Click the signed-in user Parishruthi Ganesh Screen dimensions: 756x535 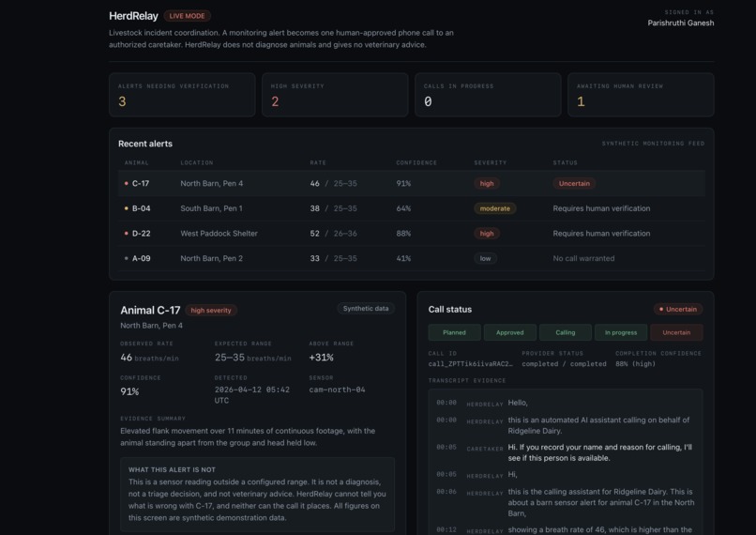click(x=681, y=23)
